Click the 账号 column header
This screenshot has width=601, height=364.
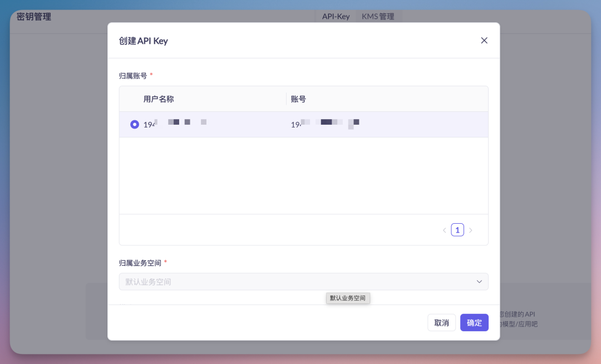(299, 99)
